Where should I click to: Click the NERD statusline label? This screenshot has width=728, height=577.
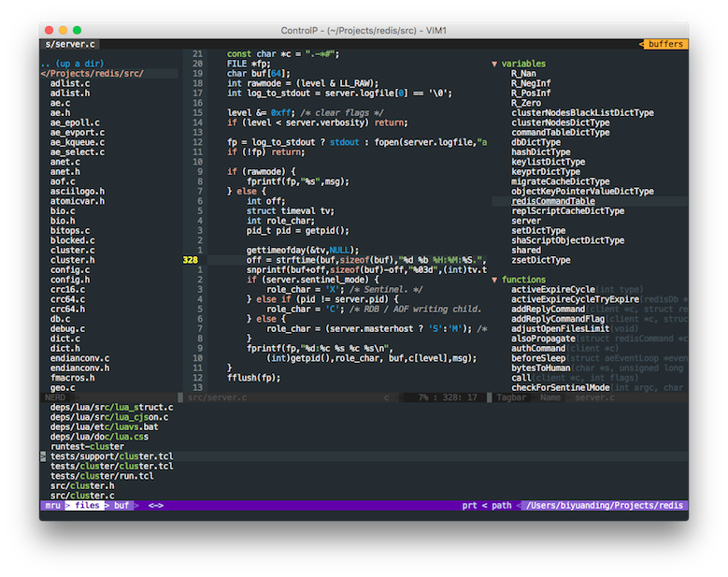[55, 397]
